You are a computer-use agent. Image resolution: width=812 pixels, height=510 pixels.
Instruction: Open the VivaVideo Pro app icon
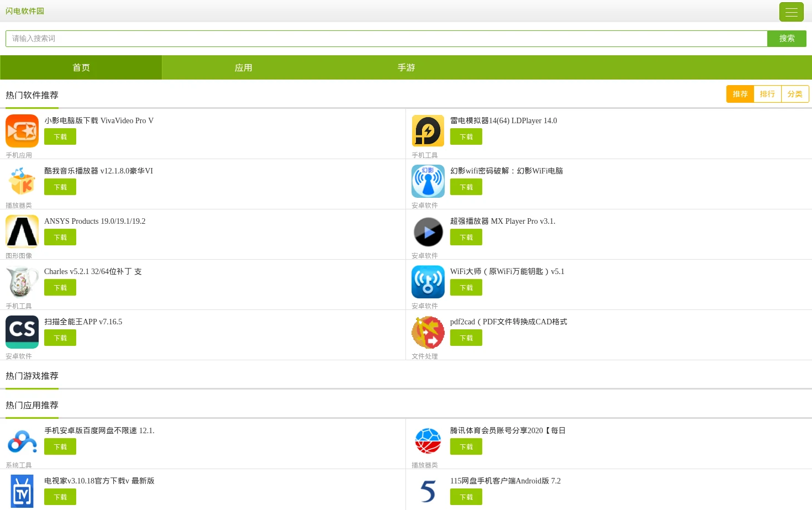22,131
